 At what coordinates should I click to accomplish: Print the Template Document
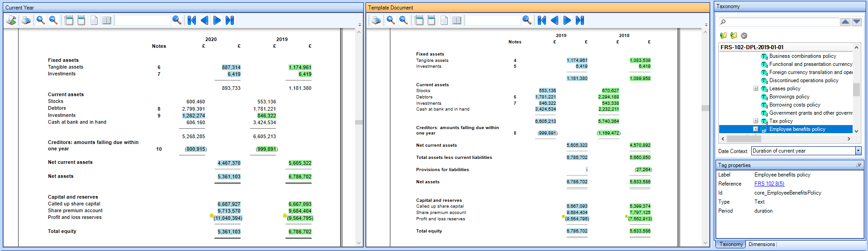pyautogui.click(x=376, y=20)
